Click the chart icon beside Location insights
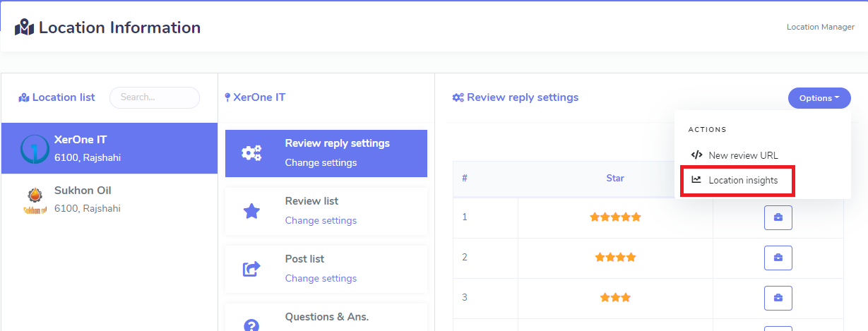This screenshot has height=331, width=868. click(x=696, y=180)
